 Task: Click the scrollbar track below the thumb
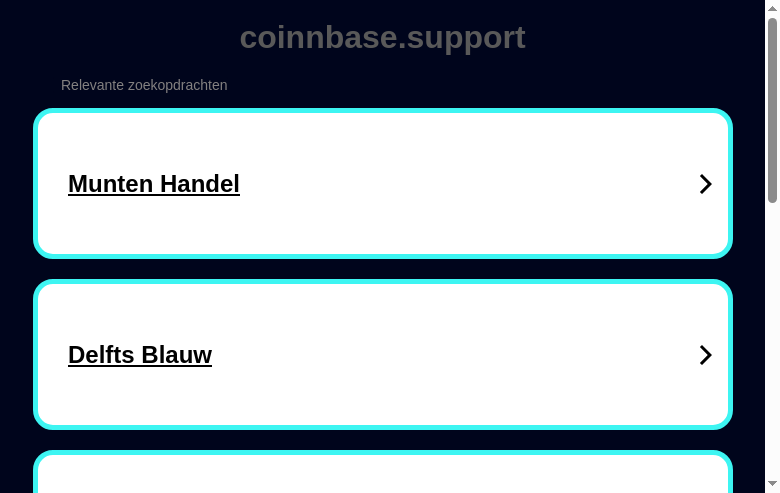pyautogui.click(x=772, y=350)
